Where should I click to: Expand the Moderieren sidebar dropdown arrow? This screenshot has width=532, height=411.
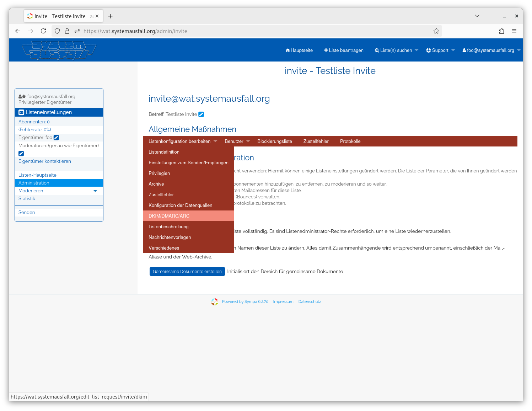click(95, 191)
